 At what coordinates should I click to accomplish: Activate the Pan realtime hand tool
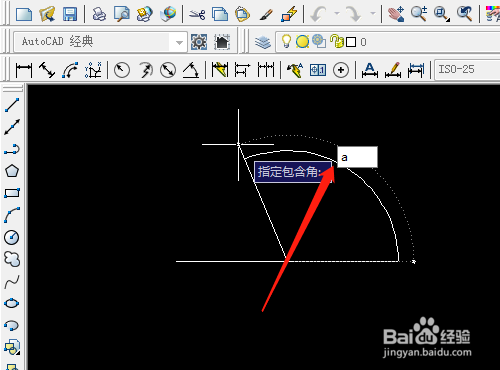click(x=396, y=14)
